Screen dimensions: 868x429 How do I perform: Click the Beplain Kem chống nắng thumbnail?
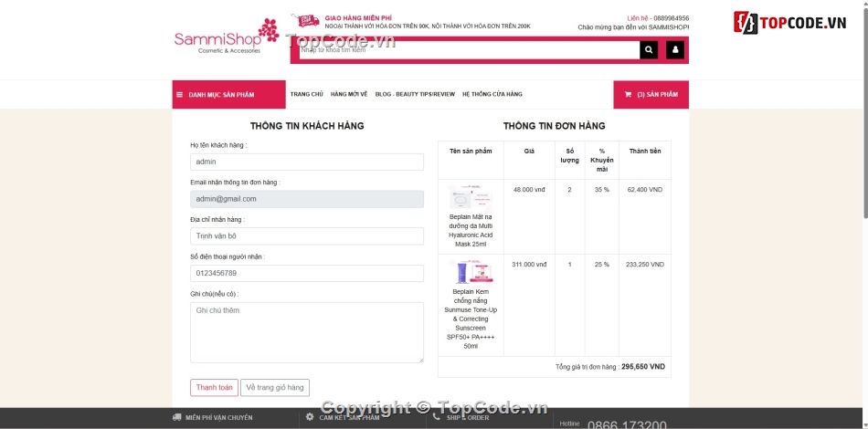(471, 272)
